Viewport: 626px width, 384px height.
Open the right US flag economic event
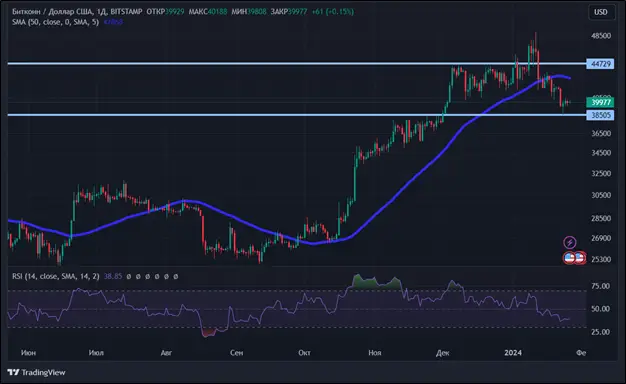[580, 258]
